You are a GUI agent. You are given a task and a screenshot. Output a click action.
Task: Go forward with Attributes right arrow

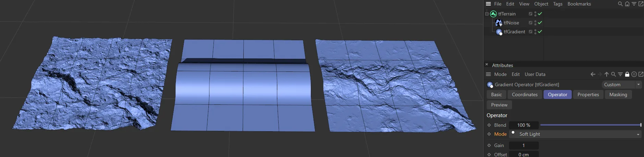coord(600,74)
